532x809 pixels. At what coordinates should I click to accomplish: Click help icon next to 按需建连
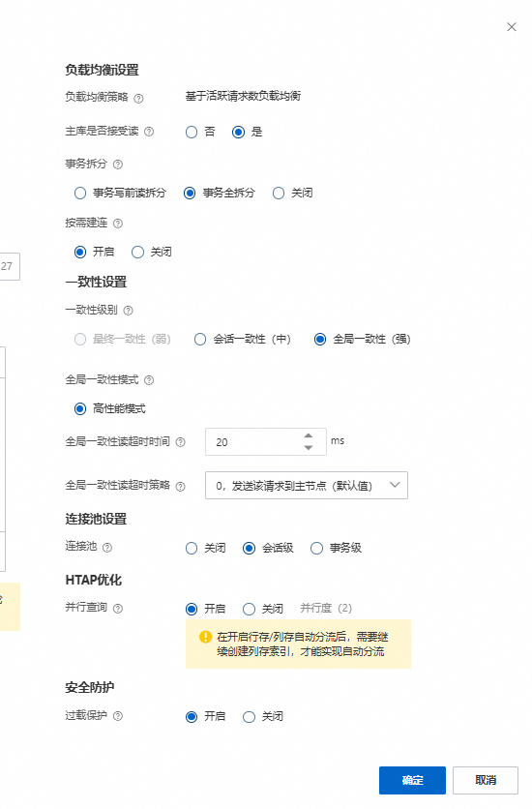coord(118,224)
